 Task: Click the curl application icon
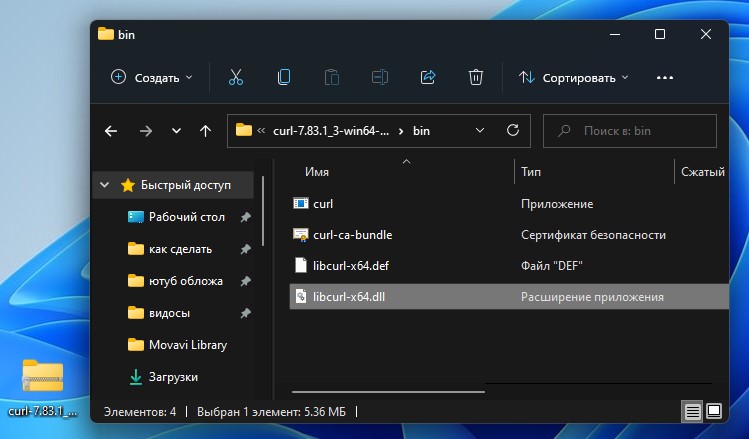pyautogui.click(x=300, y=203)
